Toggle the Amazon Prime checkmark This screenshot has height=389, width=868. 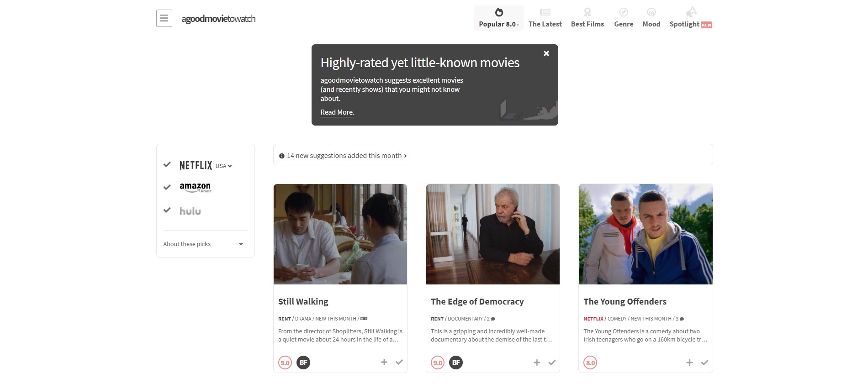(x=167, y=187)
